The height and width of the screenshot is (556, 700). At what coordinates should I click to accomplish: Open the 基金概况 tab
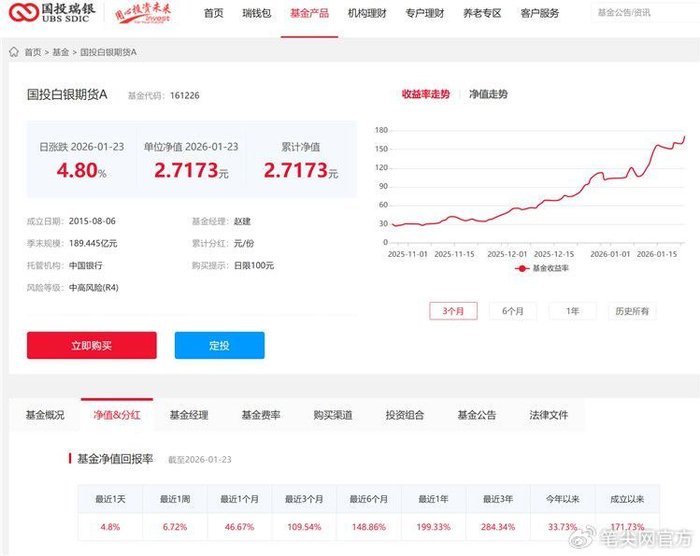(45, 415)
